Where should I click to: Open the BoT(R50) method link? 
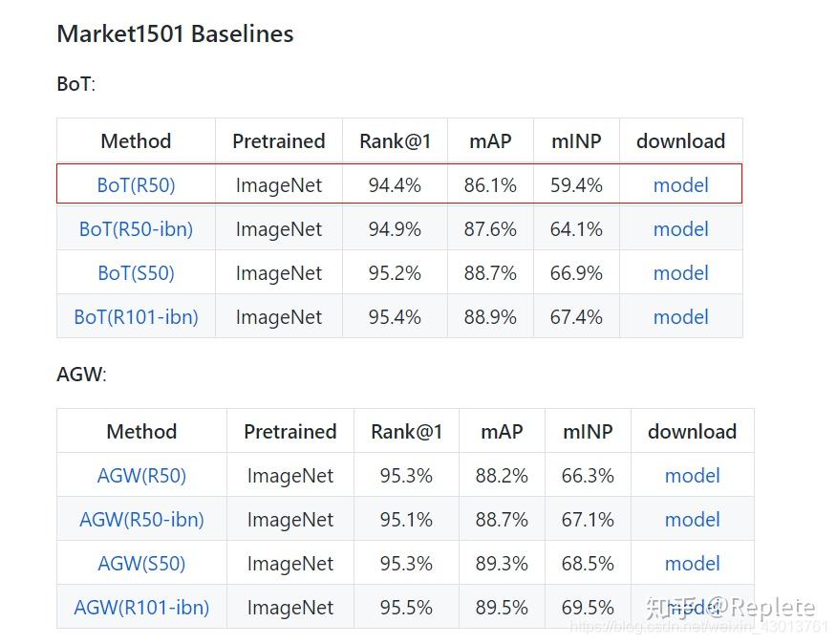(136, 185)
